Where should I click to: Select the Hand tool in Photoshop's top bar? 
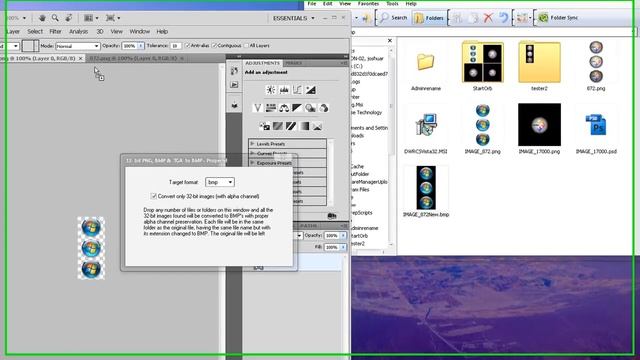pyautogui.click(x=42, y=18)
